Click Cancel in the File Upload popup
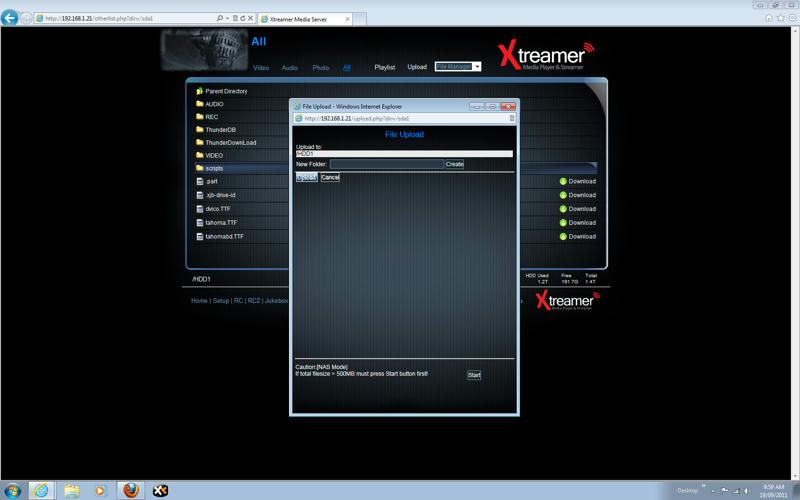 point(330,177)
